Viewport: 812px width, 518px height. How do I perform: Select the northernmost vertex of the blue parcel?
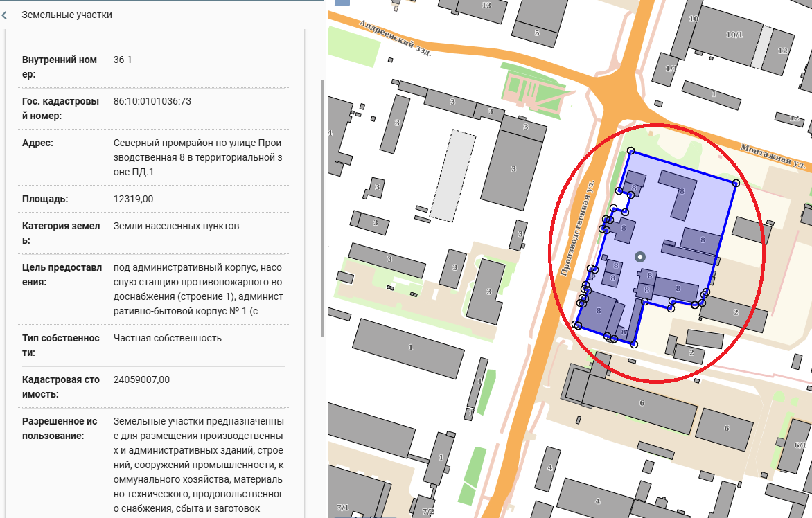pyautogui.click(x=630, y=151)
